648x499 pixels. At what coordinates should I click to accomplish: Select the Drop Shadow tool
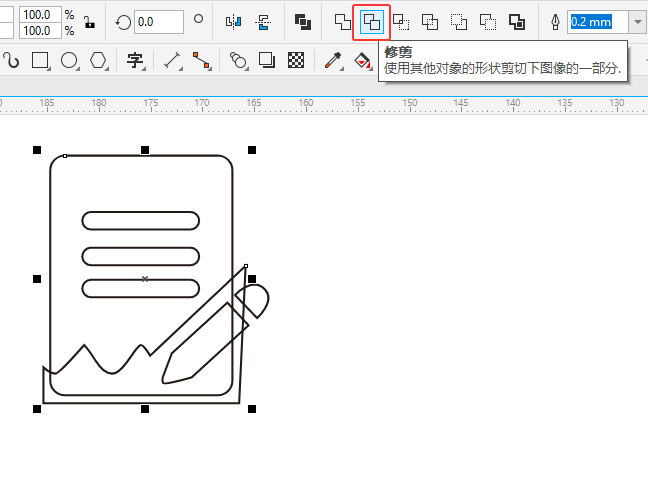point(267,61)
